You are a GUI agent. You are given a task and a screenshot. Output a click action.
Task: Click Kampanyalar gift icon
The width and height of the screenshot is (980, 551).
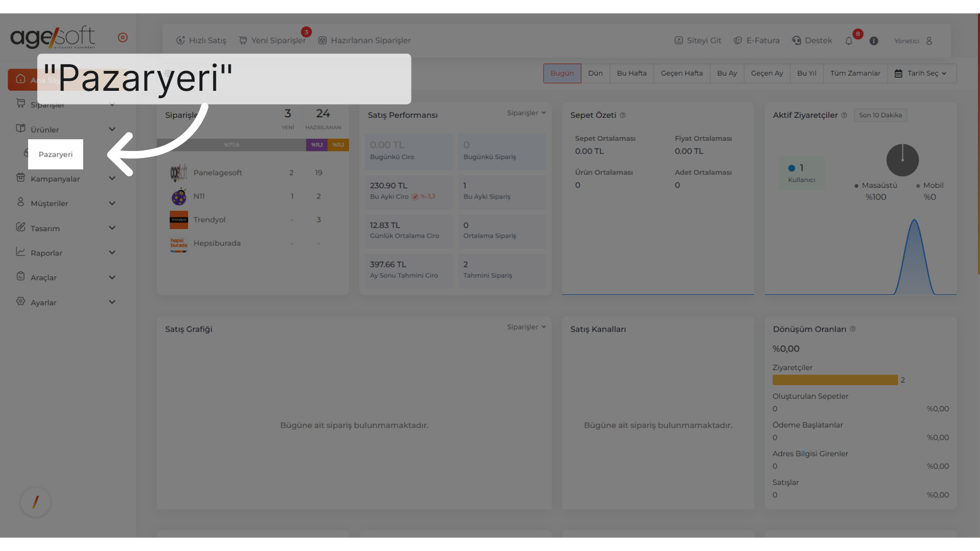point(20,178)
